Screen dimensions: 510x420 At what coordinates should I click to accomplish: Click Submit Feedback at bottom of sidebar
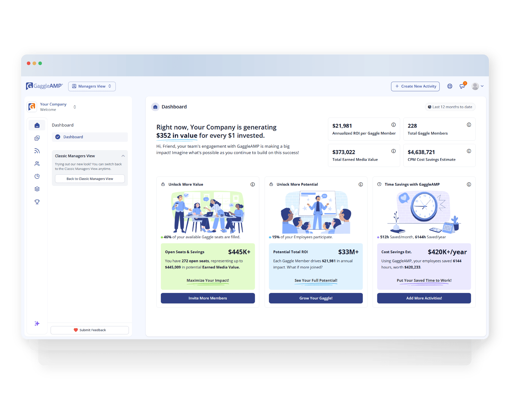click(x=90, y=330)
